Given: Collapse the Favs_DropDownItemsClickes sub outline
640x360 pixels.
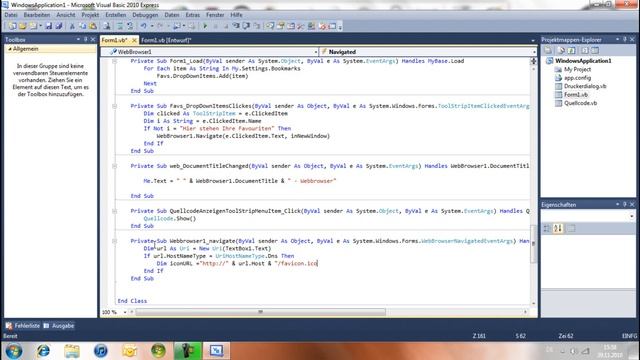Looking at the screenshot, I should 115,106.
